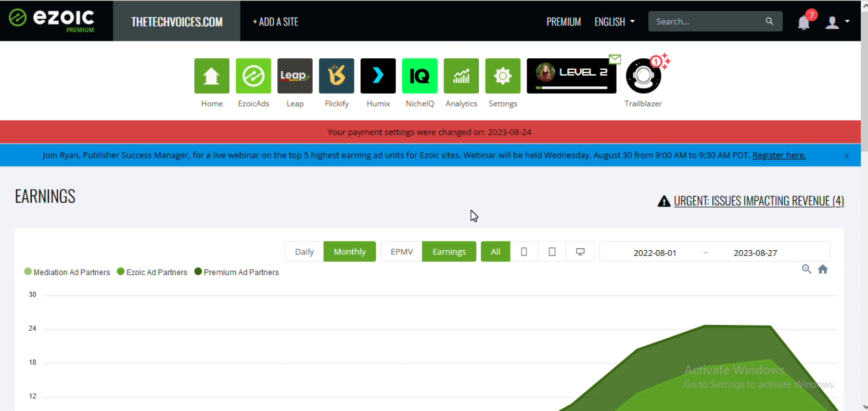Open the Home dashboard icon
This screenshot has width=868, height=411.
(x=212, y=76)
